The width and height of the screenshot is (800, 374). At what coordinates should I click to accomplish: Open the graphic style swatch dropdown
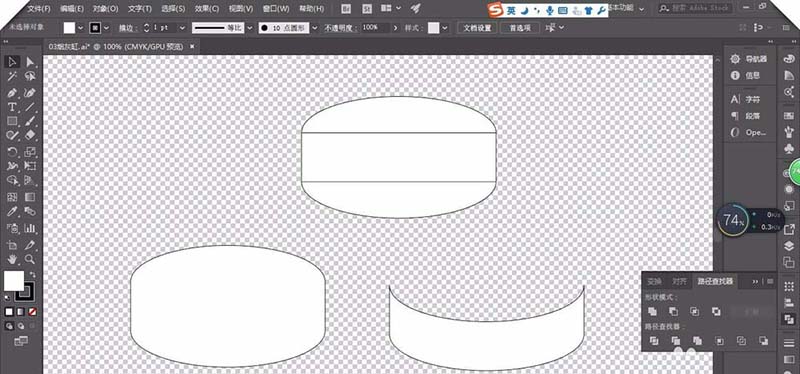pyautogui.click(x=445, y=28)
